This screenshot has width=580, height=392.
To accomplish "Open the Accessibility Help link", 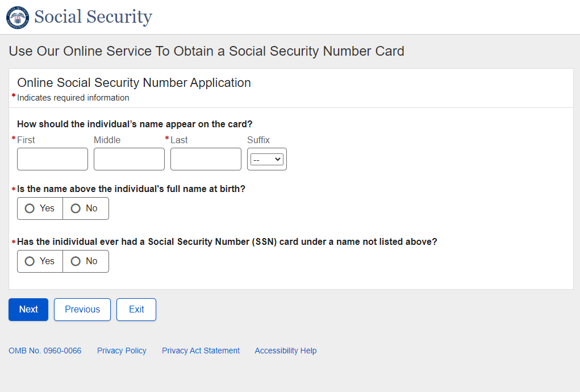I will tap(285, 351).
